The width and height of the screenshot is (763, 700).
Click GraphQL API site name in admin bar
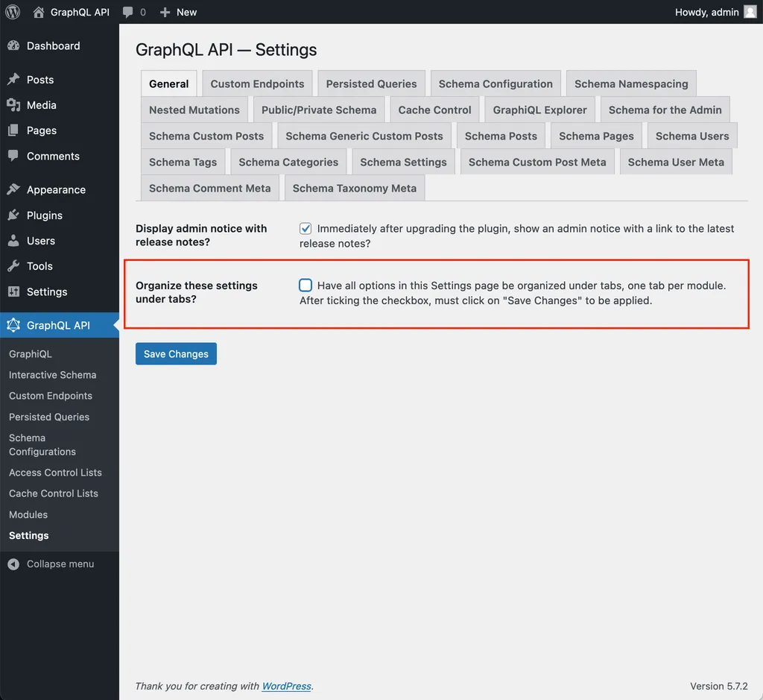80,12
